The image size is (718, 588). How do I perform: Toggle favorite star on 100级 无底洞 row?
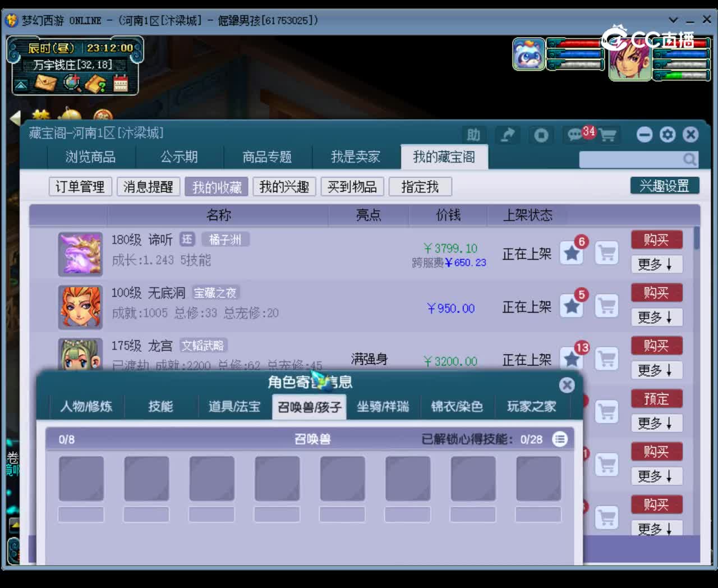pos(572,306)
